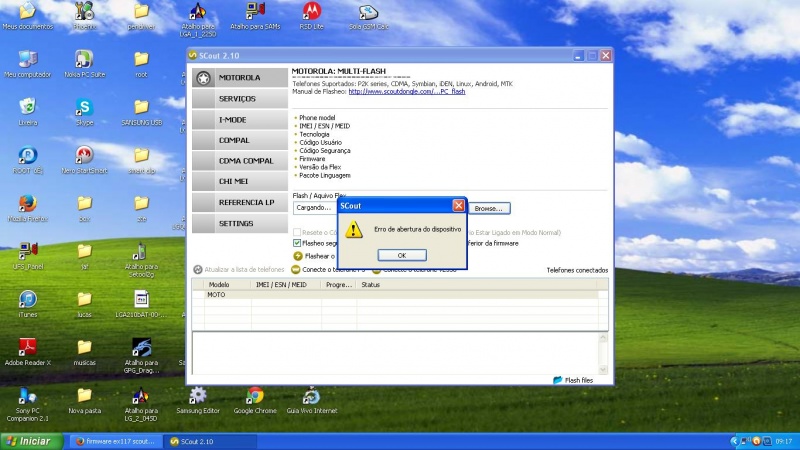Click Atualizar a lista de telefones
This screenshot has width=800, height=450.
[239, 269]
